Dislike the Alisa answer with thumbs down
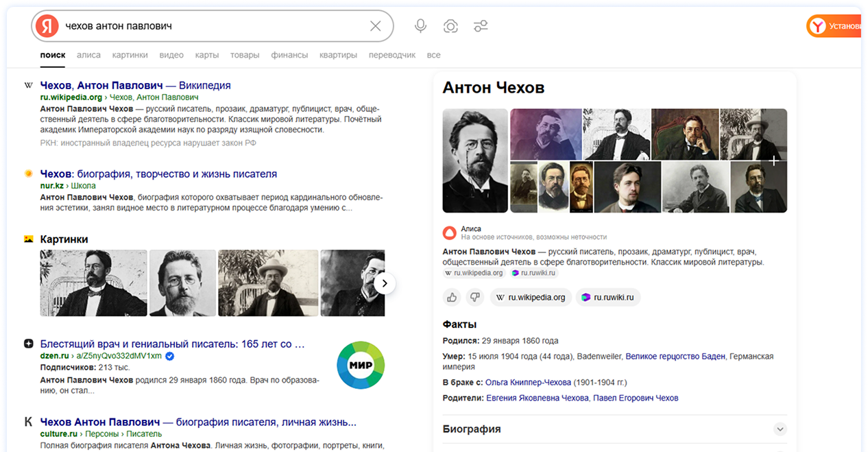This screenshot has width=868, height=452. (474, 297)
